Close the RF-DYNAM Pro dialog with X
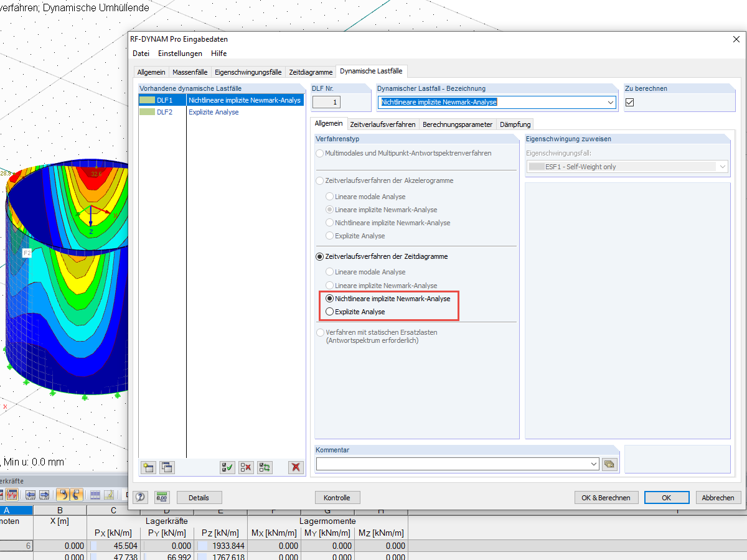747x560 pixels. tap(736, 39)
